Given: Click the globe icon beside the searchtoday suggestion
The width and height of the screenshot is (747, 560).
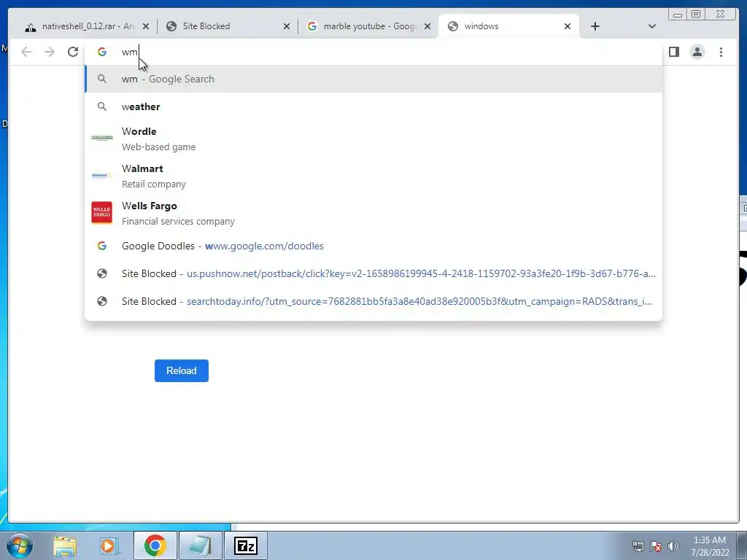Looking at the screenshot, I should [102, 301].
